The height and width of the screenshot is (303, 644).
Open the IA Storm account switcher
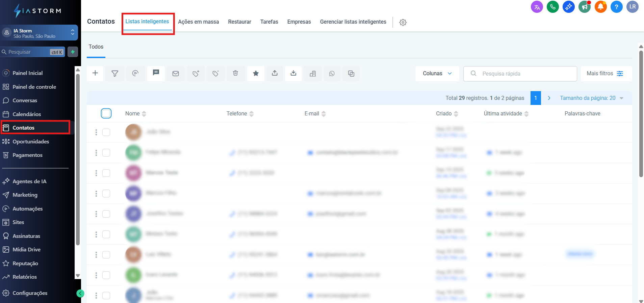point(39,33)
